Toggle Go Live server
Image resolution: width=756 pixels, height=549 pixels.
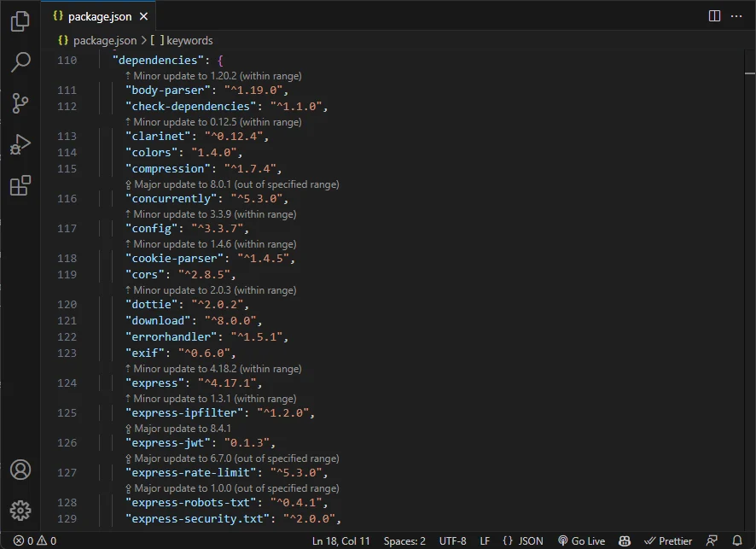(x=581, y=540)
